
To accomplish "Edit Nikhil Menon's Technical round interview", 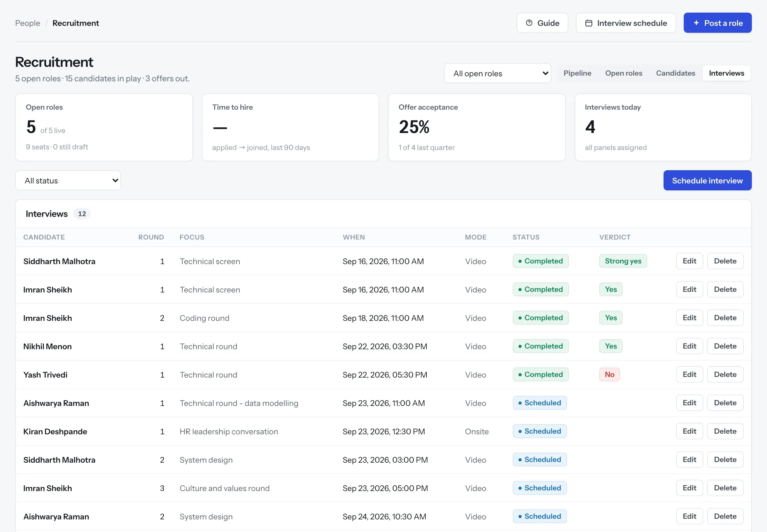I will (x=689, y=346).
